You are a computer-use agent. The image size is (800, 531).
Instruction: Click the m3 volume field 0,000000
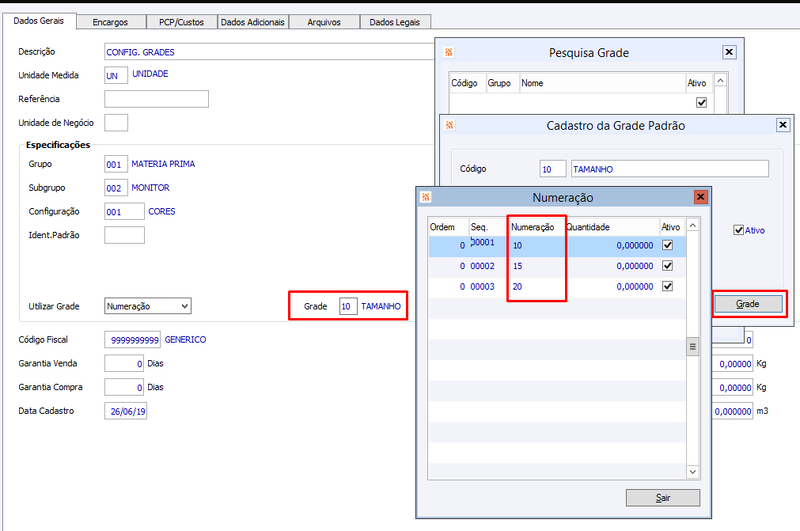click(x=733, y=411)
